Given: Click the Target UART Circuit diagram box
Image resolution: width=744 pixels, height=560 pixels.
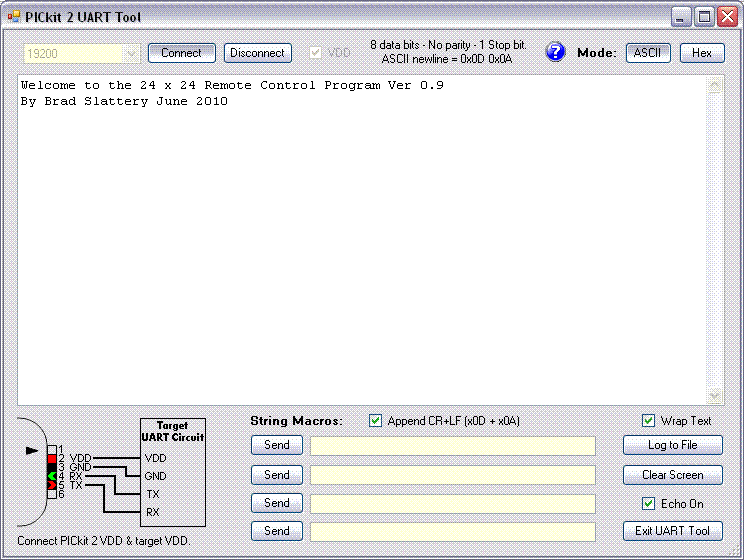Looking at the screenshot, I should 173,472.
